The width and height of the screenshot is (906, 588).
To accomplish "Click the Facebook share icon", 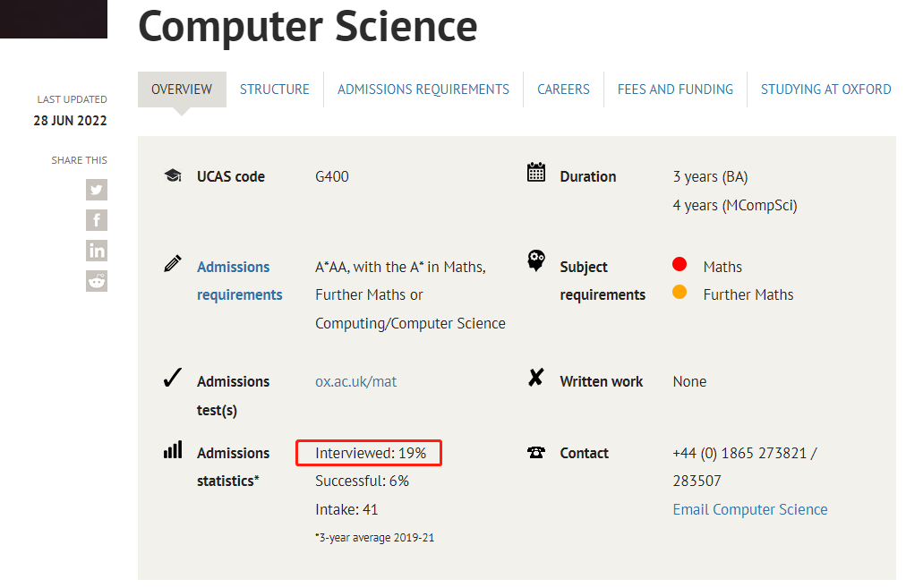I will (x=97, y=220).
